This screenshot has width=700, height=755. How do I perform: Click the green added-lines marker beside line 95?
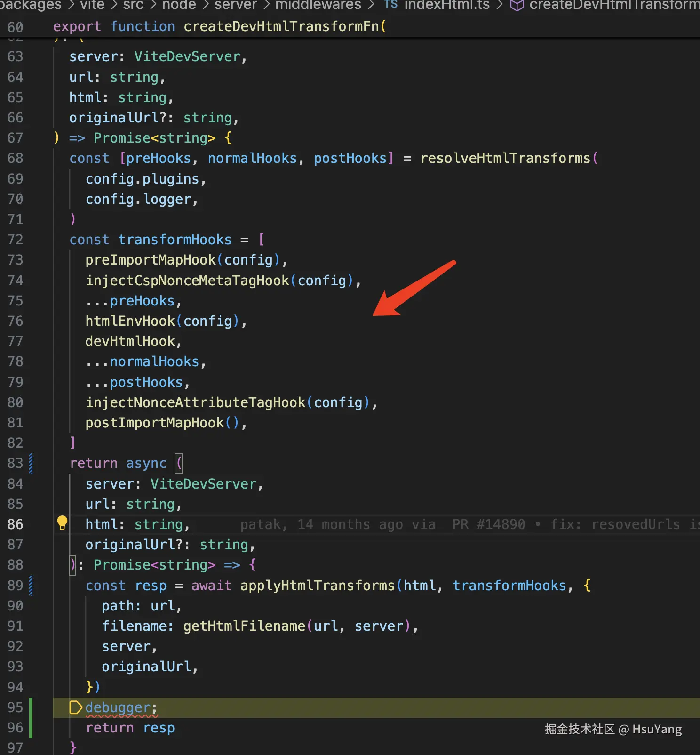click(x=31, y=717)
